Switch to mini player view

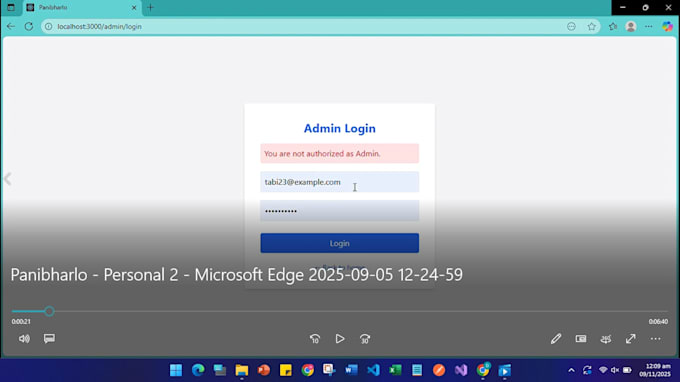click(x=581, y=339)
